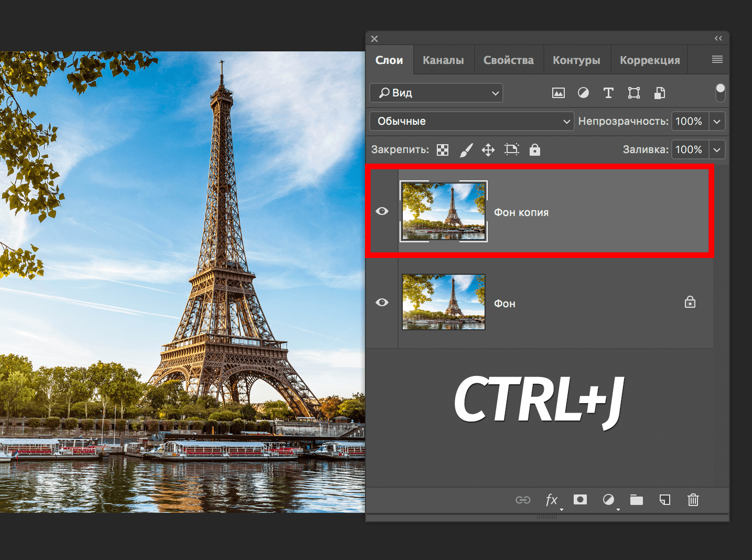Add a layer mask

(x=580, y=500)
